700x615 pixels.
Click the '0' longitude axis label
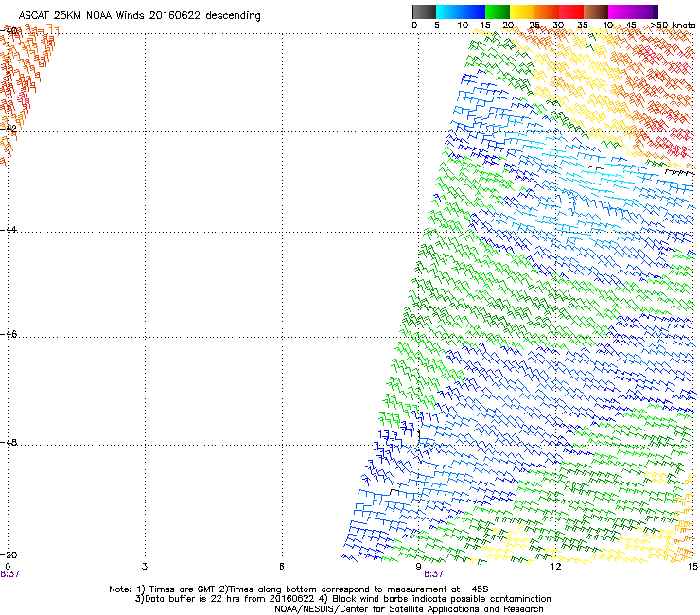click(x=8, y=566)
